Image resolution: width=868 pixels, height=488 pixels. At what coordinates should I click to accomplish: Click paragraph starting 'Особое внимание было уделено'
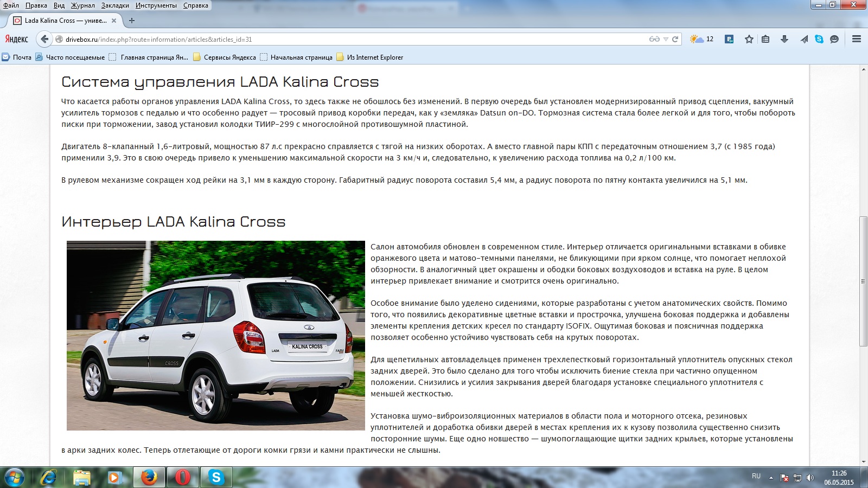580,320
